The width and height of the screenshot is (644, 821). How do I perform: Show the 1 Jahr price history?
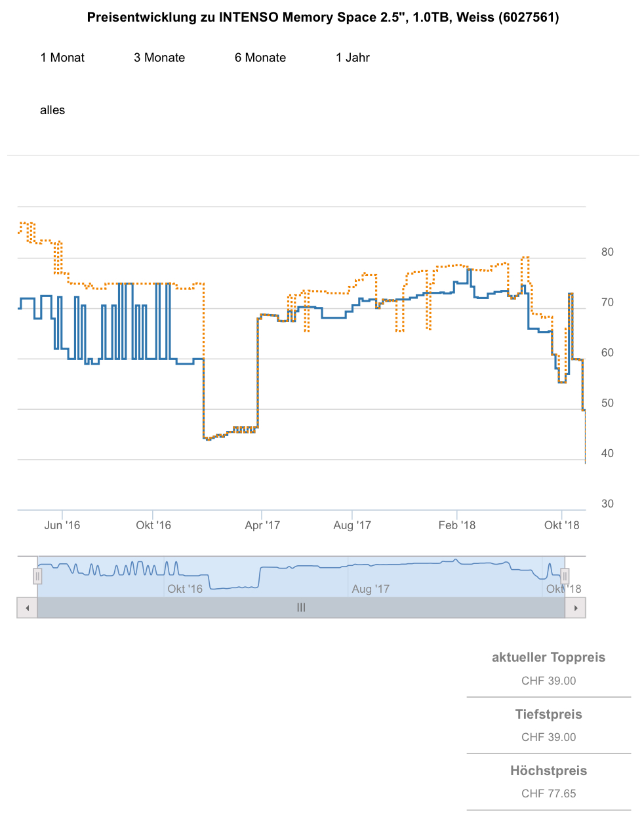coord(353,58)
